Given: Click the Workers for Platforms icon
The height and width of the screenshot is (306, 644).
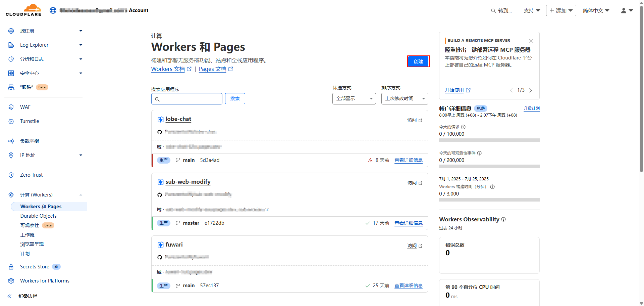Looking at the screenshot, I should pos(11,281).
